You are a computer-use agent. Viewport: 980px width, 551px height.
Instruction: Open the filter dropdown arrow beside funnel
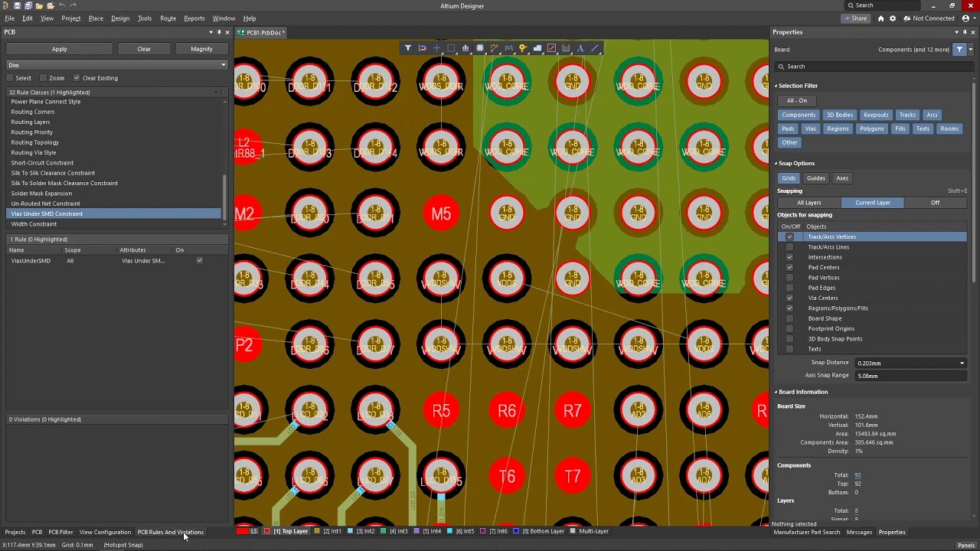click(970, 50)
